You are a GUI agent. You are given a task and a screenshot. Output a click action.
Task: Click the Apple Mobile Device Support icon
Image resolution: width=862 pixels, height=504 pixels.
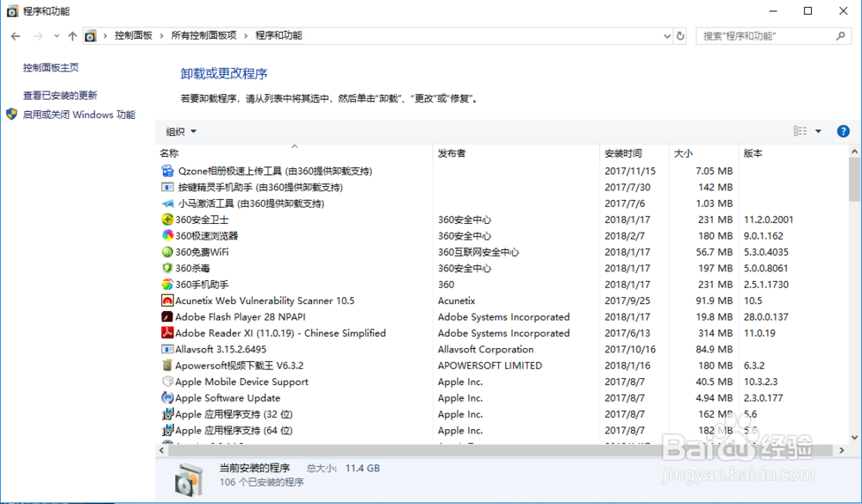coord(167,382)
